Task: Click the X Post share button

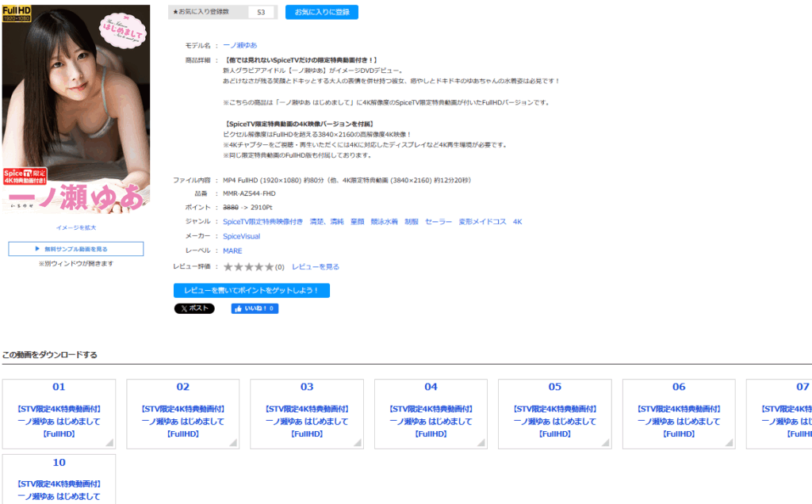Action: [194, 309]
